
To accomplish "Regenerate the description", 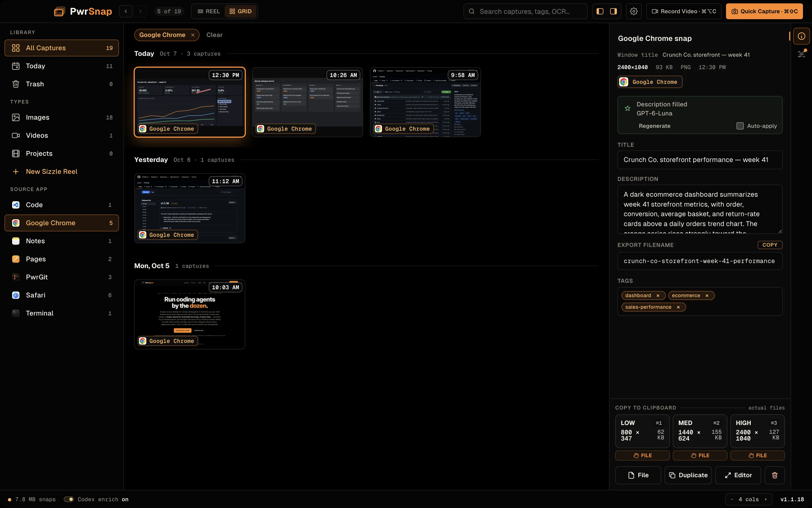I will (654, 126).
